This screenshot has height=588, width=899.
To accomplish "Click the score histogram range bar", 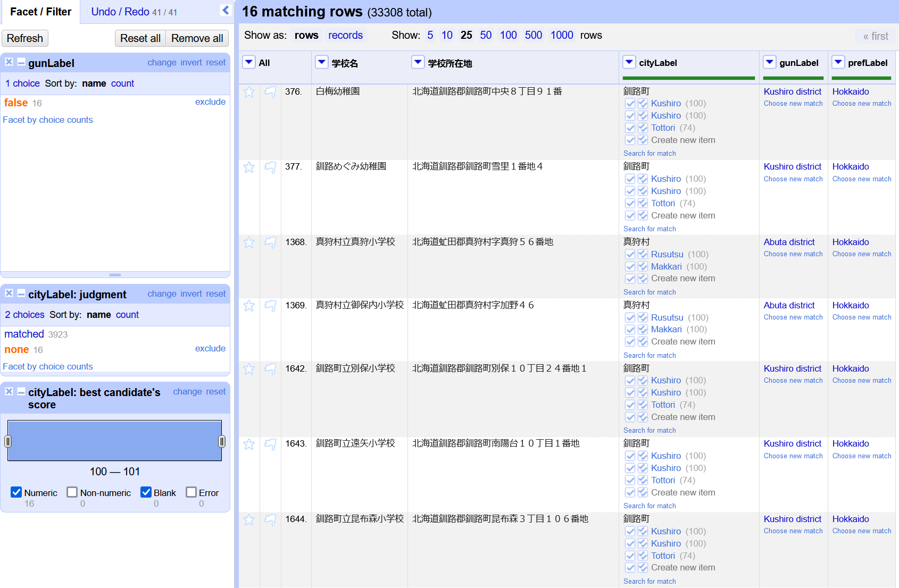I will click(x=115, y=441).
